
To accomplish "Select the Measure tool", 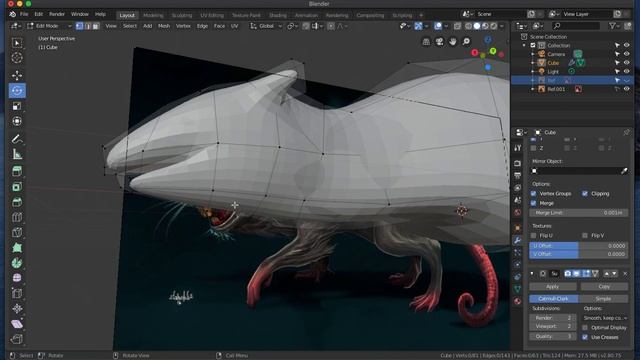I will pos(17,154).
